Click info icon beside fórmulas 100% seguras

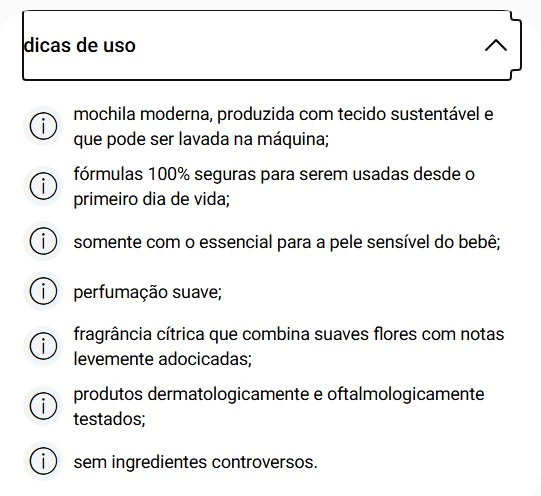(x=43, y=186)
